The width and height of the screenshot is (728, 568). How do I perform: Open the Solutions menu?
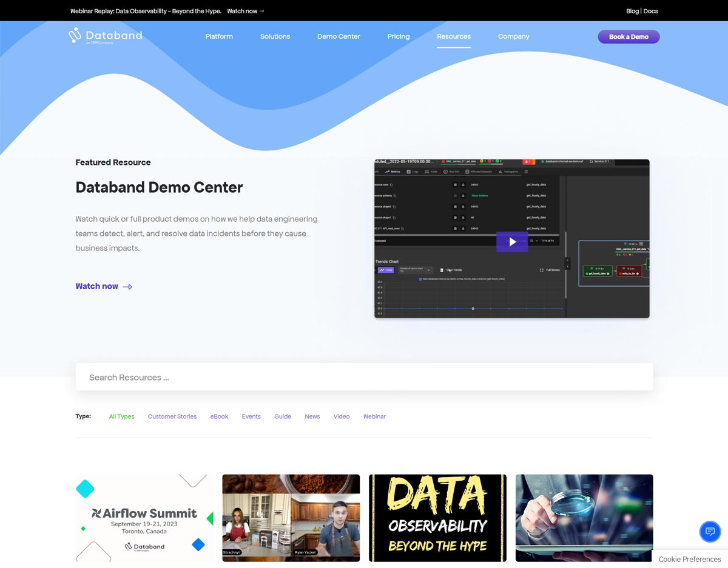[275, 36]
